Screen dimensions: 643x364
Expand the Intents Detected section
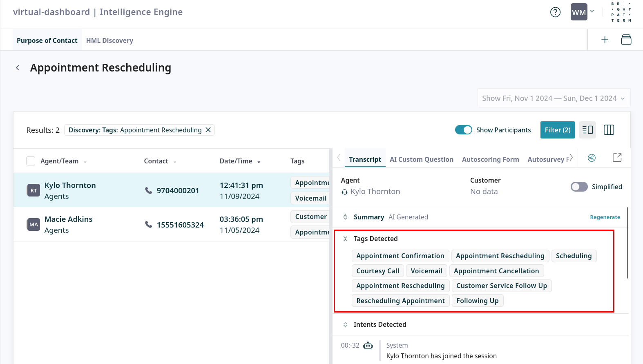point(345,324)
